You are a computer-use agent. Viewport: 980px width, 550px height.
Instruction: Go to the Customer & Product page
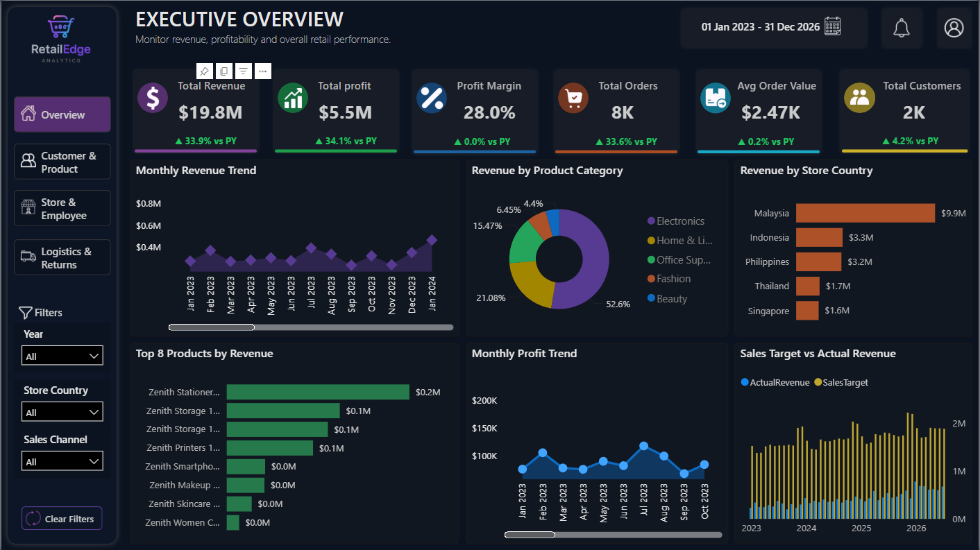coord(62,162)
